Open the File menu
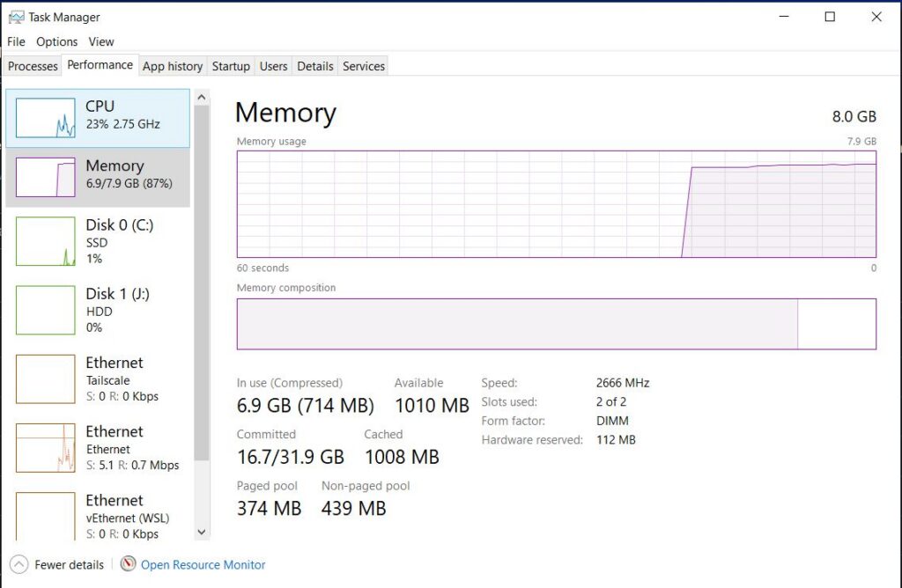The width and height of the screenshot is (902, 588). (x=16, y=41)
